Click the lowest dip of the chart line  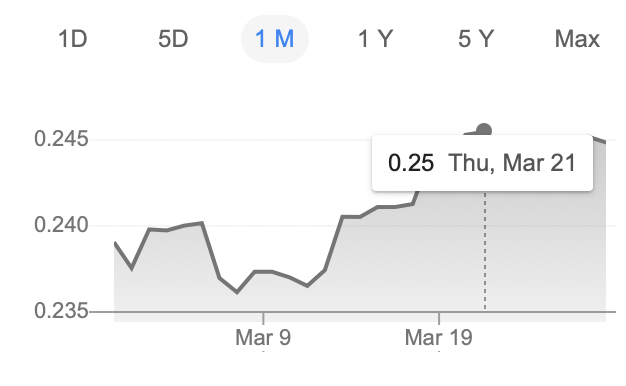(x=238, y=292)
